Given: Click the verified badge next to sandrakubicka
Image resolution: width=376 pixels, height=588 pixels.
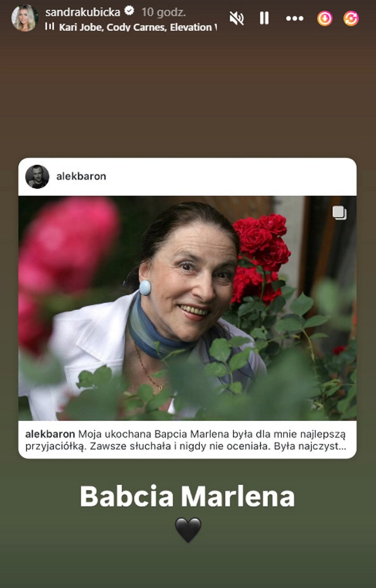Looking at the screenshot, I should [x=129, y=11].
